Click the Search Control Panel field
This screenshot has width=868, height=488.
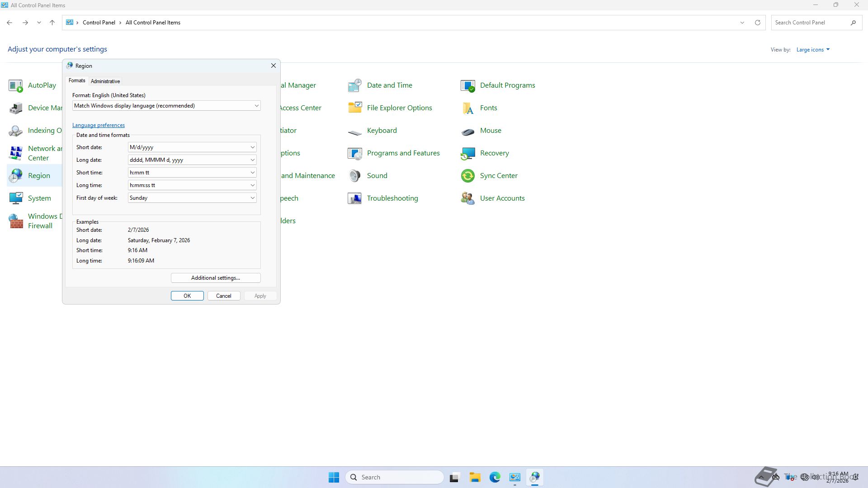coord(809,23)
